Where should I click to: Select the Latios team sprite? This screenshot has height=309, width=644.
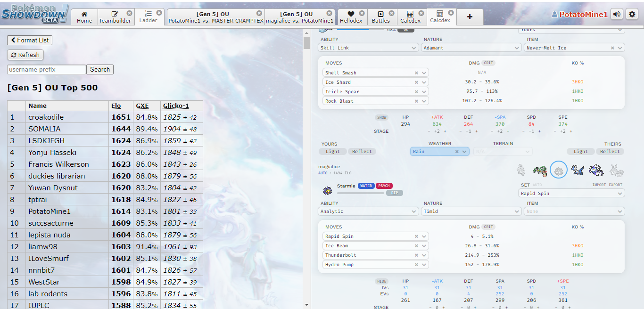pyautogui.click(x=578, y=170)
